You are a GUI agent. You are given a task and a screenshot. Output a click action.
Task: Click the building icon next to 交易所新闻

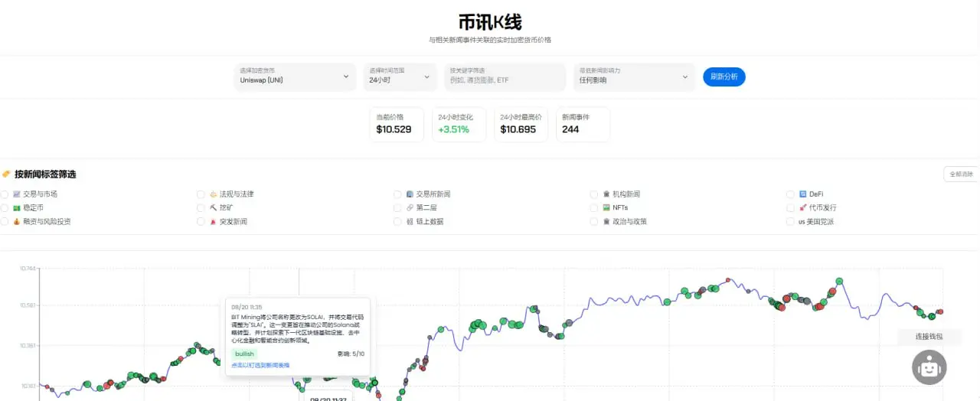pyautogui.click(x=410, y=194)
